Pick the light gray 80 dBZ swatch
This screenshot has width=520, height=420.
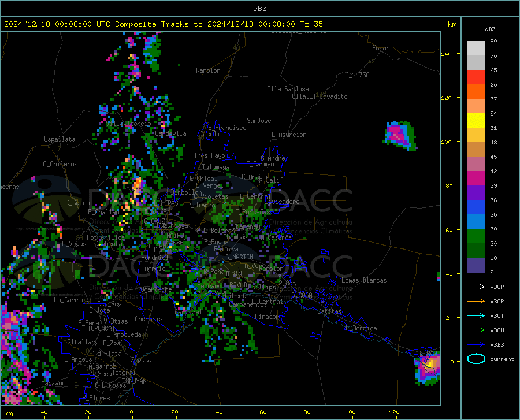[476, 48]
